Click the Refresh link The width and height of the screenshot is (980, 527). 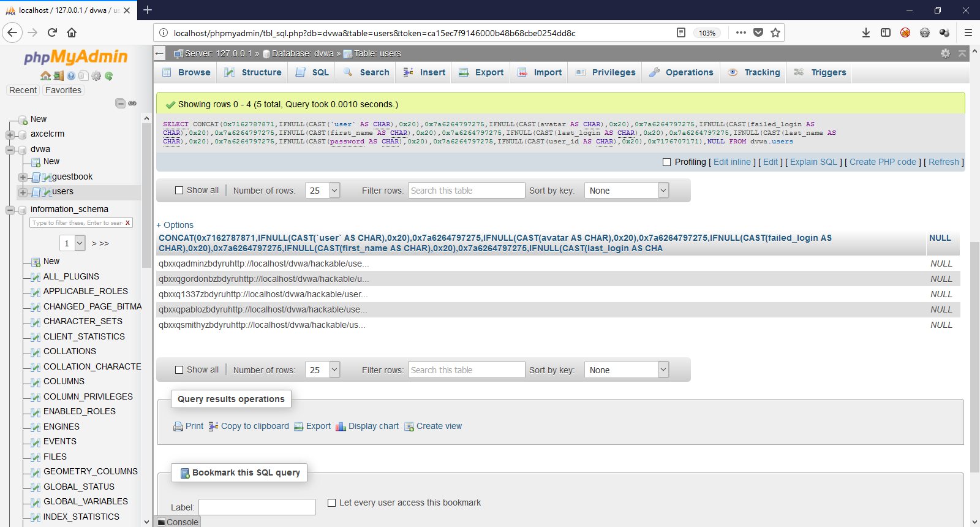coord(944,162)
